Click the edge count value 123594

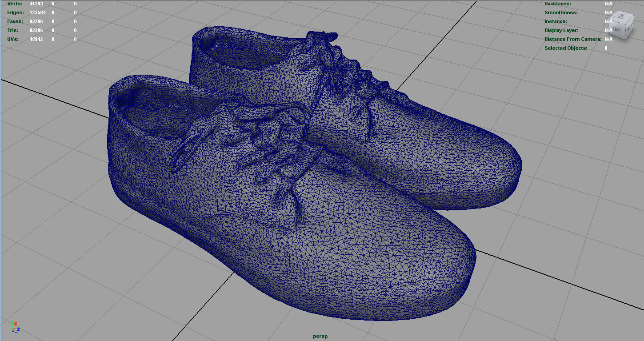38,12
